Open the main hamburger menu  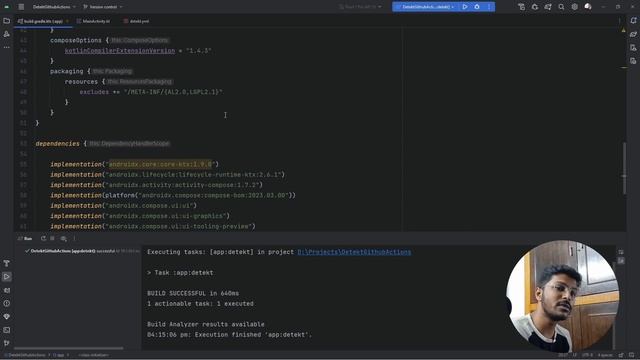coord(21,7)
